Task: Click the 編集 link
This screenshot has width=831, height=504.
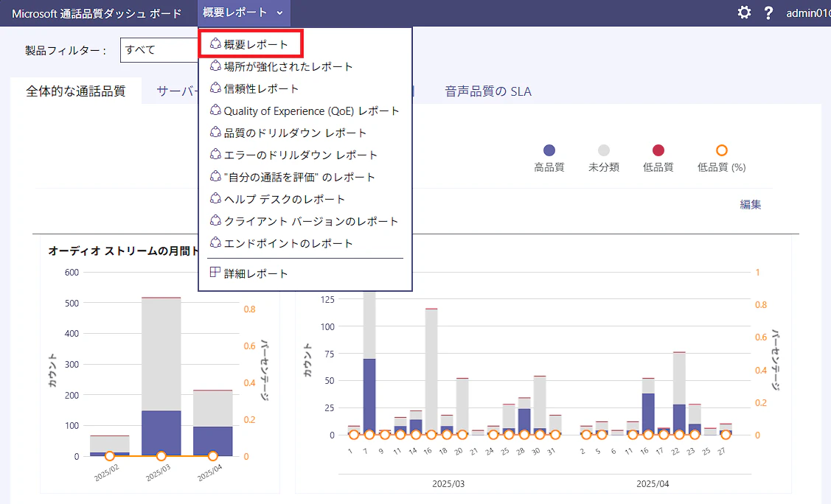Action: click(x=751, y=204)
